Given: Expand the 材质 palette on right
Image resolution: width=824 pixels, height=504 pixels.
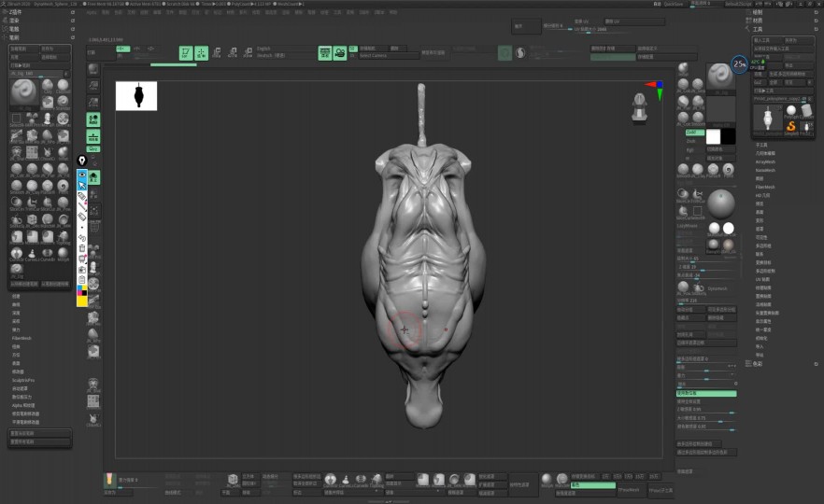Looking at the screenshot, I should [x=758, y=21].
